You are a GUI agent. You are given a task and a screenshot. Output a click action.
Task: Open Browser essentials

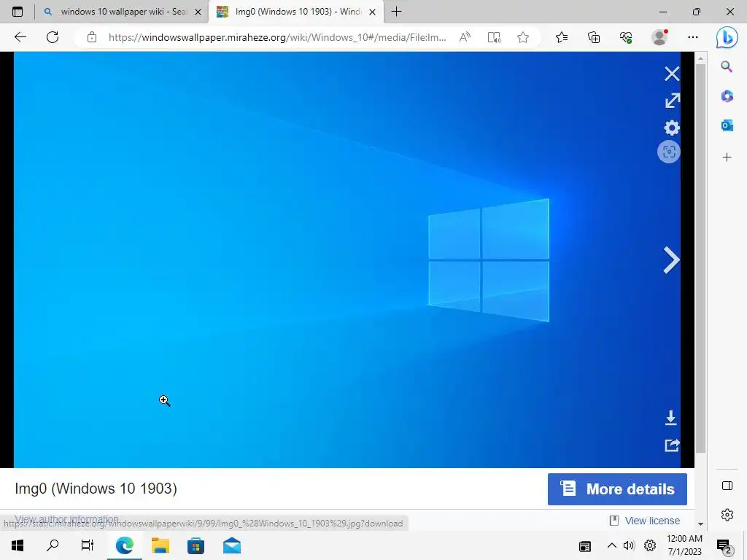click(x=626, y=37)
